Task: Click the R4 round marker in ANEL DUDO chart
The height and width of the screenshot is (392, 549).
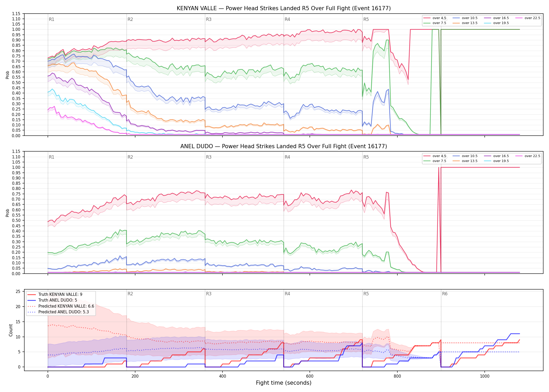Action: tap(287, 157)
